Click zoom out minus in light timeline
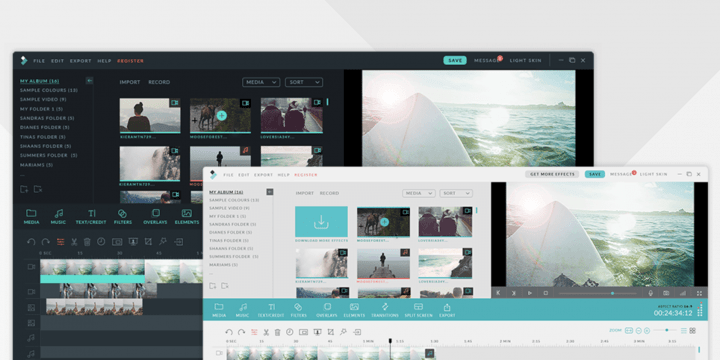 point(639,331)
